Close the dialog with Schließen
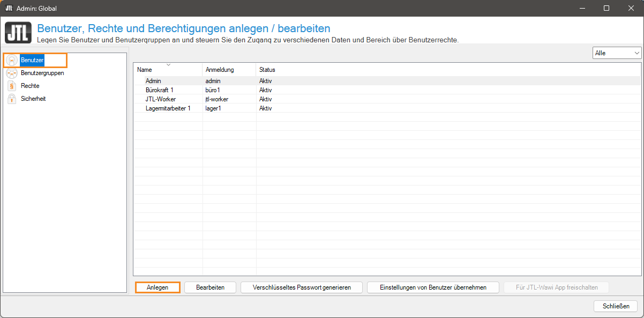Image resolution: width=644 pixels, height=318 pixels. pos(616,306)
